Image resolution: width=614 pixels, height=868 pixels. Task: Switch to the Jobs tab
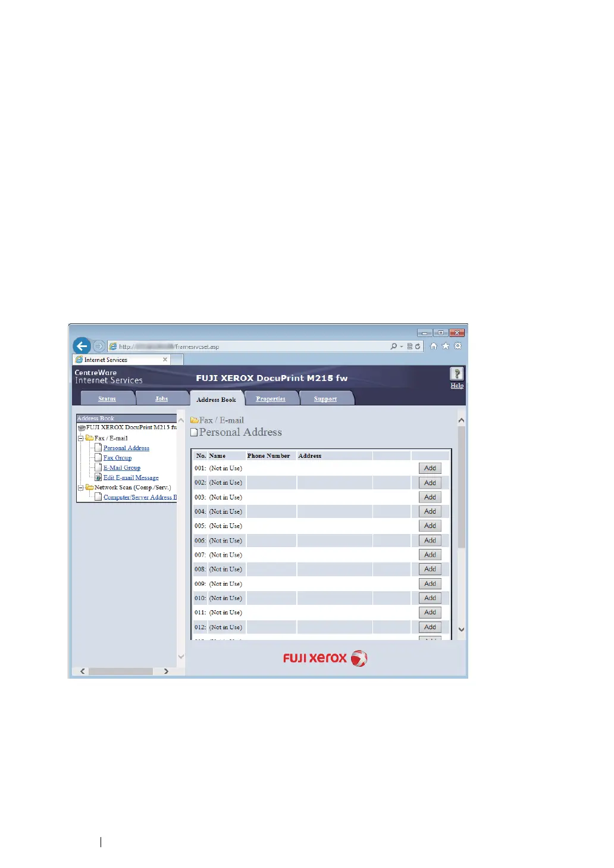[x=162, y=398]
